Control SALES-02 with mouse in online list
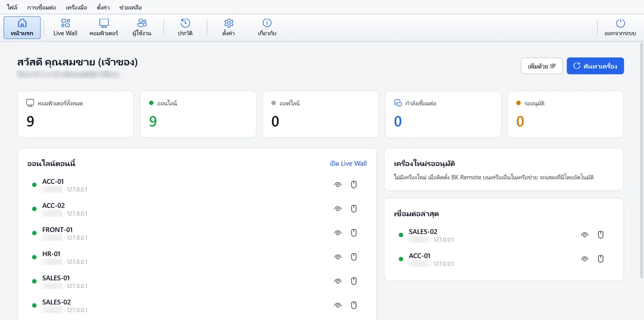 [x=354, y=305]
